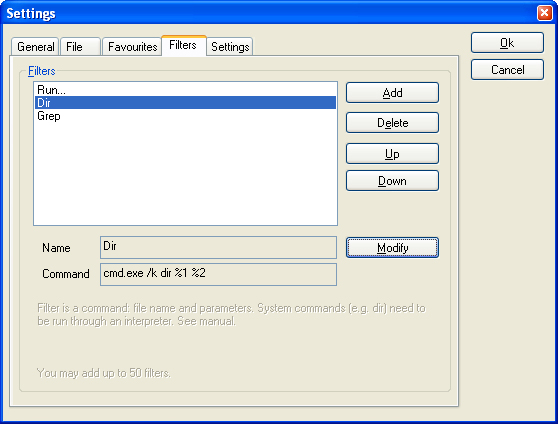The height and width of the screenshot is (424, 558).
Task: Click the Add filter button
Action: point(392,93)
